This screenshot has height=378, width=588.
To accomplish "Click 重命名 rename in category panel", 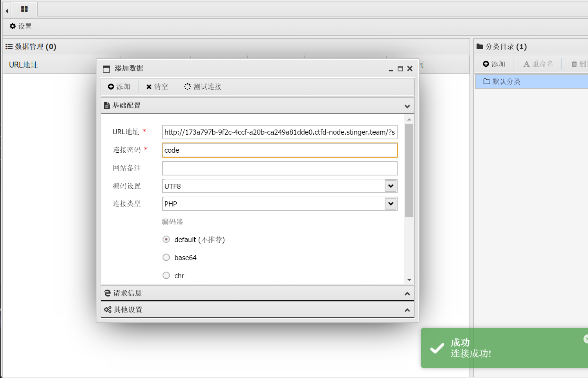I will tap(538, 64).
